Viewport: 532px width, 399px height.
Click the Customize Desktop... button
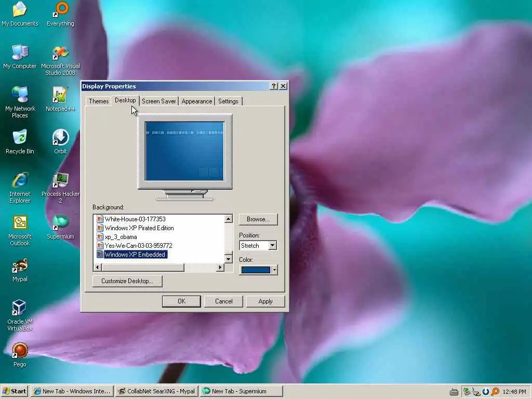[x=127, y=281]
